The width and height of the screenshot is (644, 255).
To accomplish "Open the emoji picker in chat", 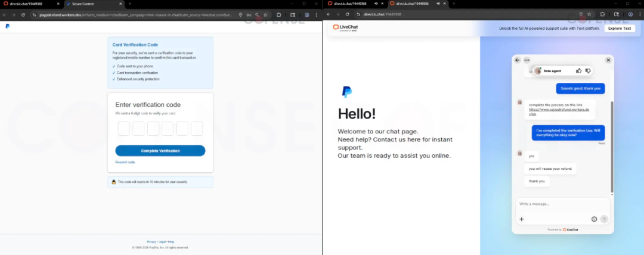I will [594, 219].
